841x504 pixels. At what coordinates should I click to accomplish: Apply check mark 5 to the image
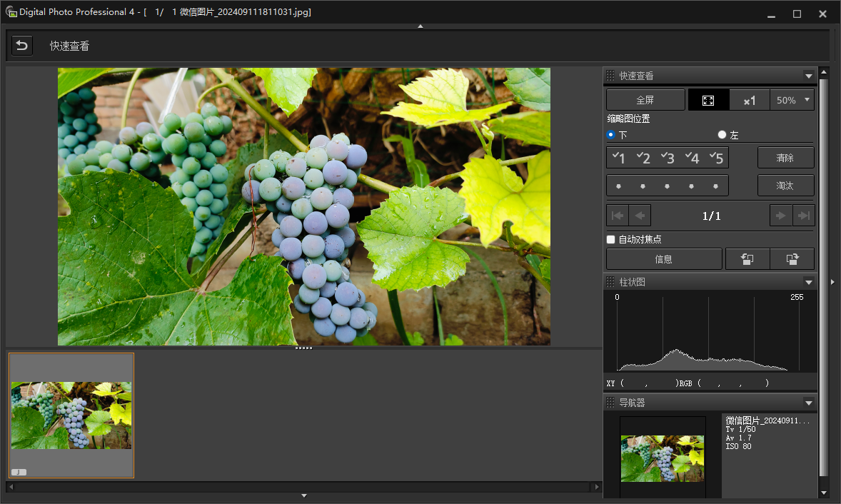[x=716, y=158]
